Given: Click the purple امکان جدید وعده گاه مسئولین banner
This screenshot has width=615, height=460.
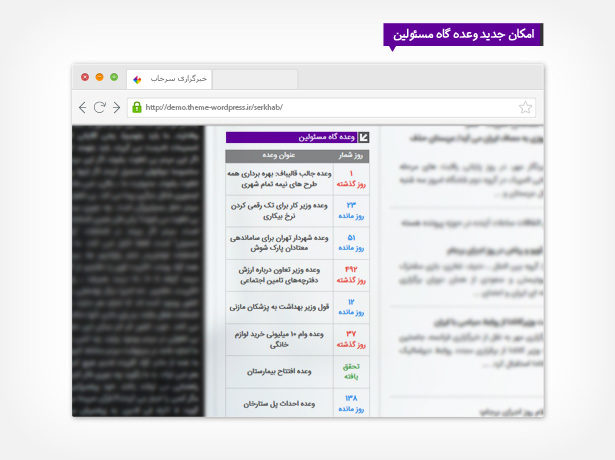Looking at the screenshot, I should tap(462, 34).
